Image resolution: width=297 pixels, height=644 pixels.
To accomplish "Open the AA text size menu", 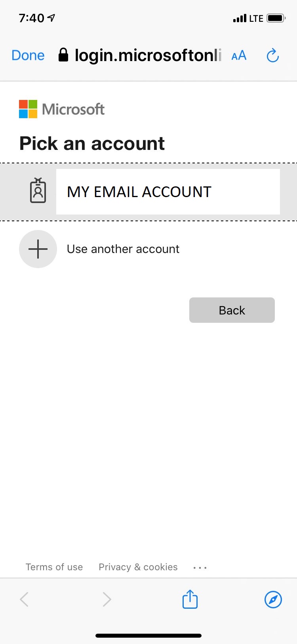I will (x=239, y=56).
